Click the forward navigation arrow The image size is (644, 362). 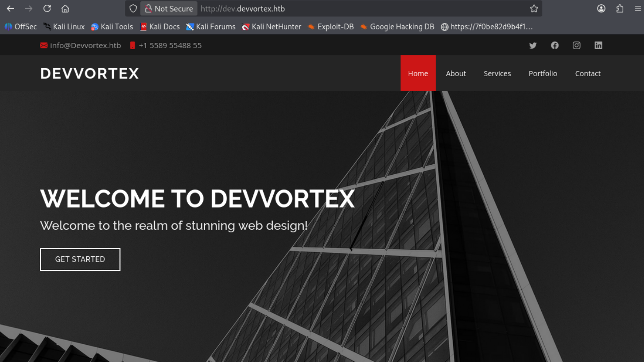(x=29, y=8)
